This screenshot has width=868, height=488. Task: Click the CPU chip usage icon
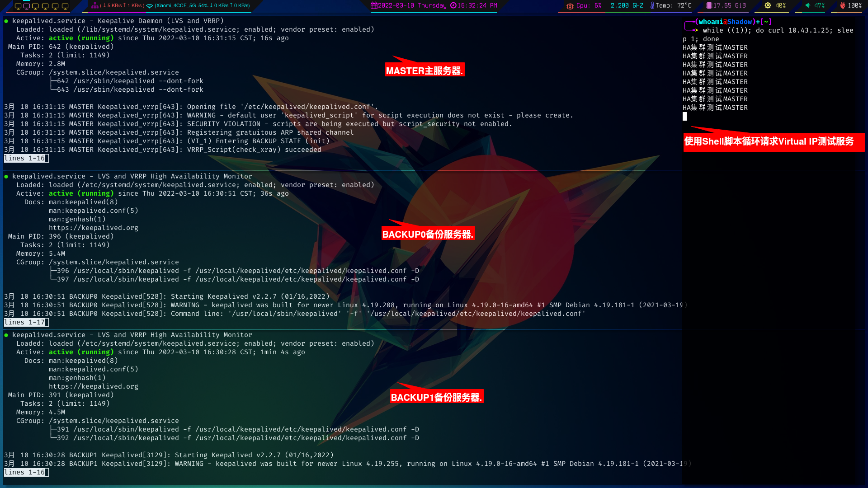click(x=570, y=6)
